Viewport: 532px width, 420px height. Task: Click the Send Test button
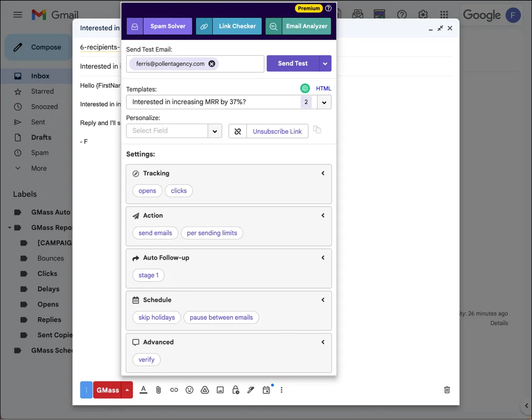coord(293,63)
